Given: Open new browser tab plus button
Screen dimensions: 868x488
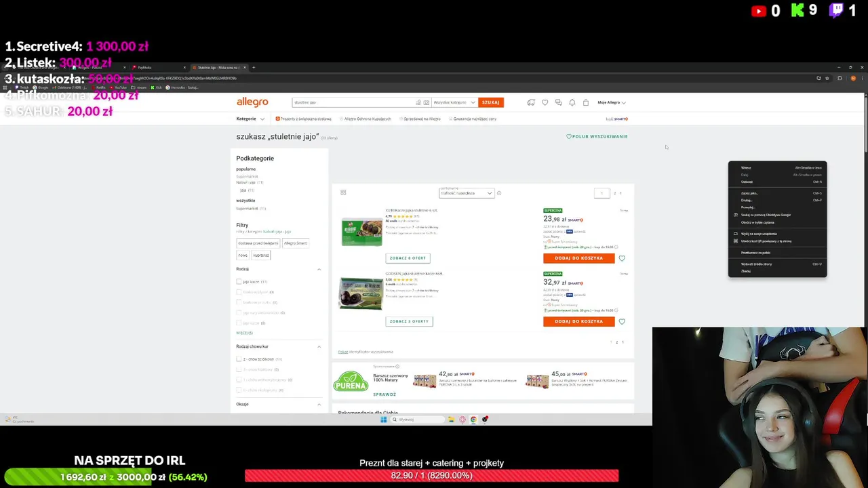Looking at the screenshot, I should pos(254,67).
